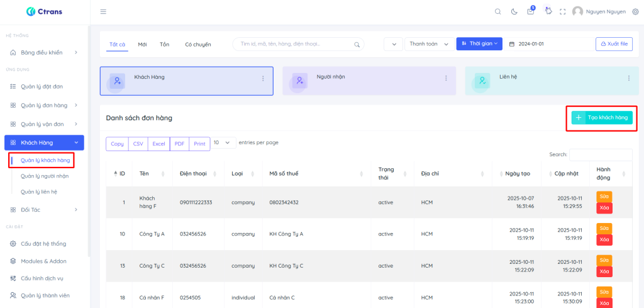Open Khách Hàng card three-dot menu
This screenshot has height=308, width=644.
pos(263,78)
